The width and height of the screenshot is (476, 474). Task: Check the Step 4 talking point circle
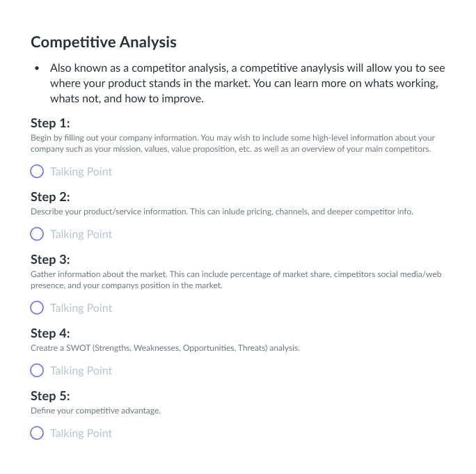[x=37, y=370]
